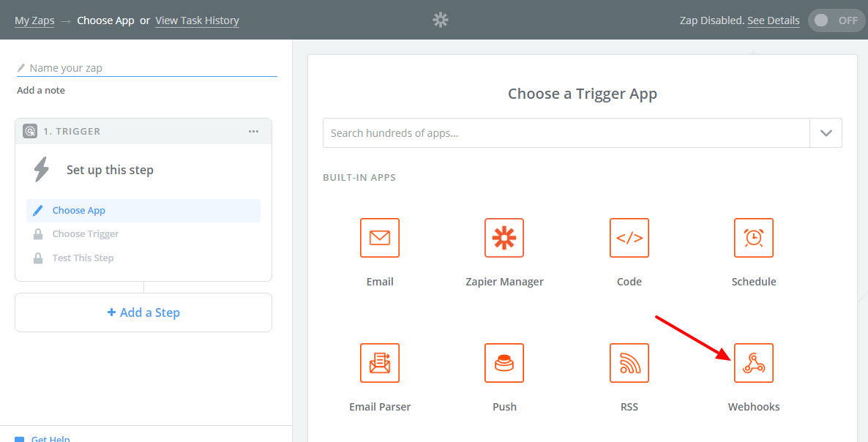
Task: Click the Code label text
Action: click(x=629, y=282)
